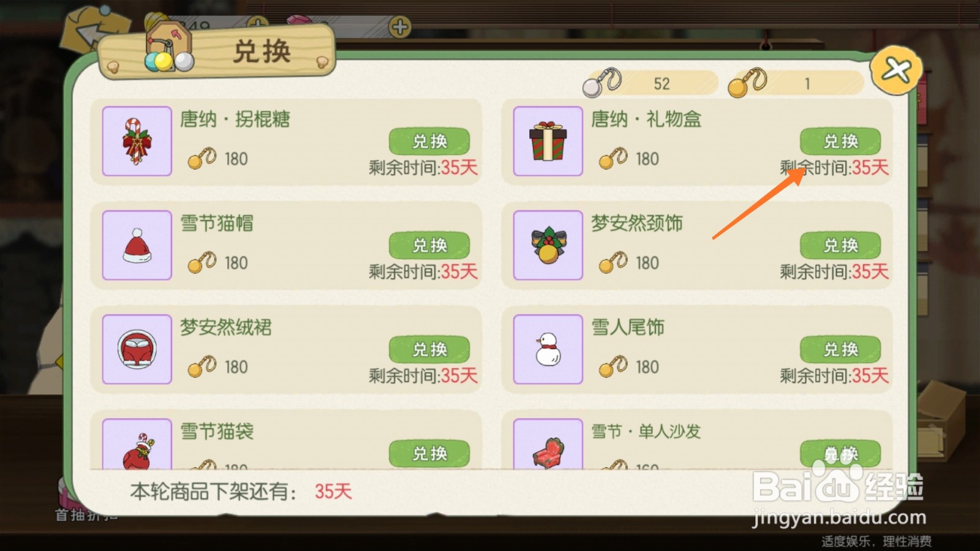Redeem the 唐纳·礼物盒 item
980x551 pixels.
[840, 141]
